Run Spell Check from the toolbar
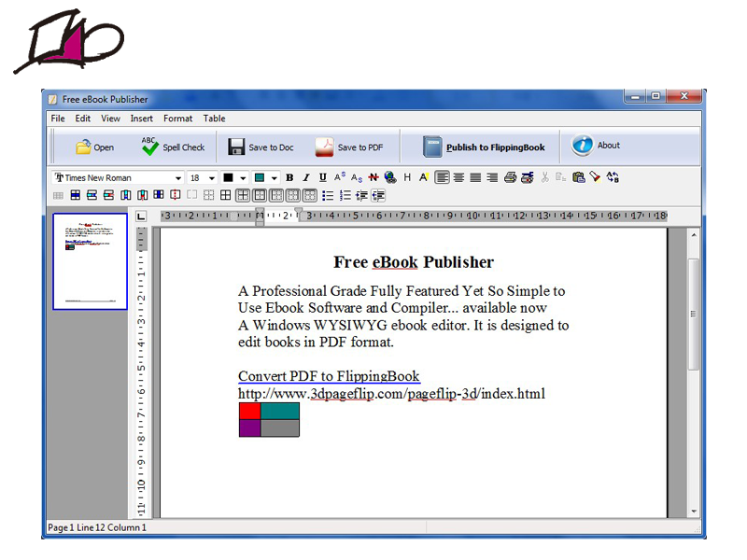 click(x=174, y=147)
